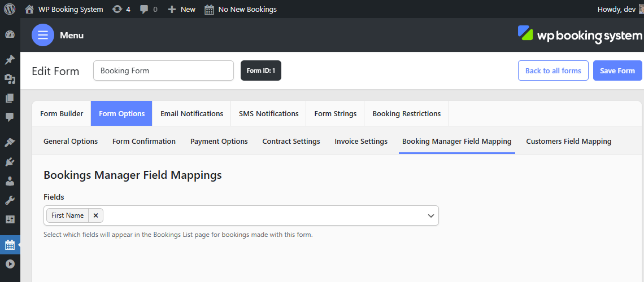Click the Save Form button
The image size is (644, 282).
coord(617,70)
